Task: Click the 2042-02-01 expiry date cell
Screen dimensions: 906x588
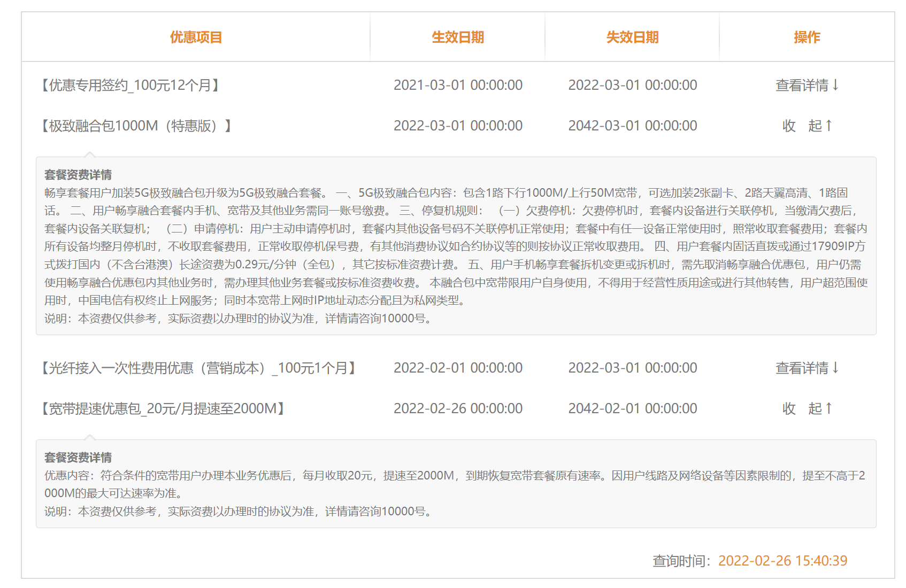Action: pos(632,408)
